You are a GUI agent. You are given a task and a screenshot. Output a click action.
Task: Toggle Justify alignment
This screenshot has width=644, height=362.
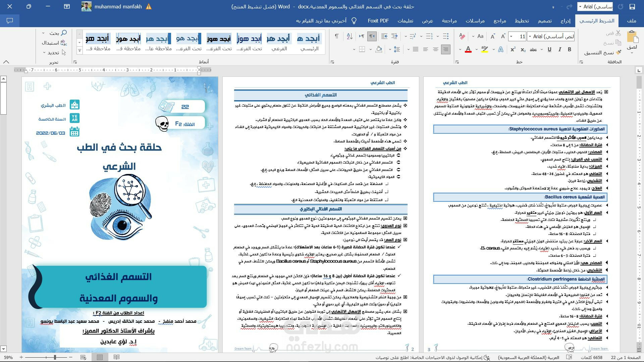click(x=416, y=50)
